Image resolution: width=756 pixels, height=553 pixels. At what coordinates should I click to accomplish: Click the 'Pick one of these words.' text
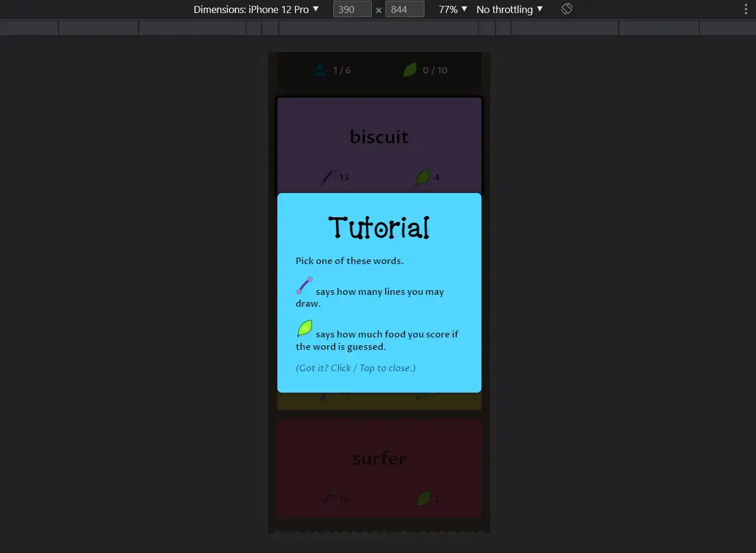pyautogui.click(x=350, y=261)
